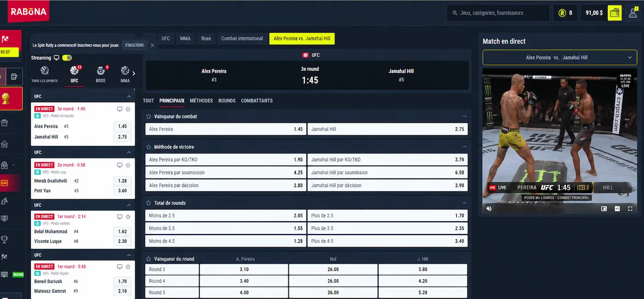The height and width of the screenshot is (299, 644).
Task: Open the Boxe breadcrumb tab
Action: click(x=206, y=39)
